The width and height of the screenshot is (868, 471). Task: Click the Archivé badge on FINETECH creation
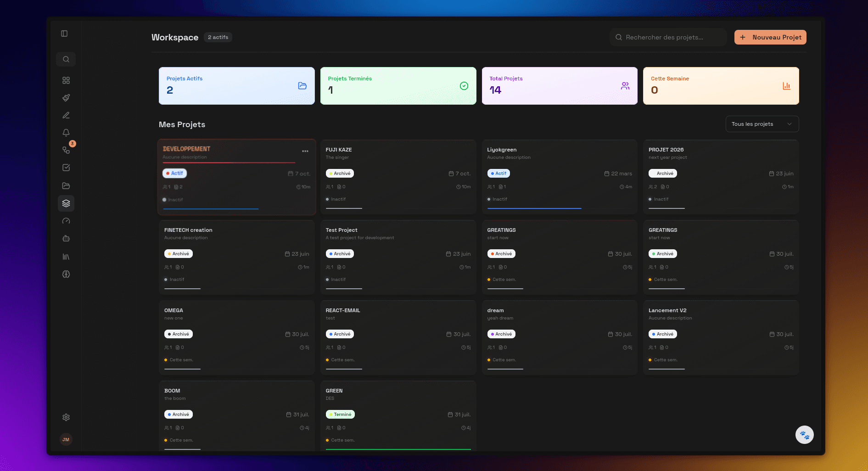(179, 254)
